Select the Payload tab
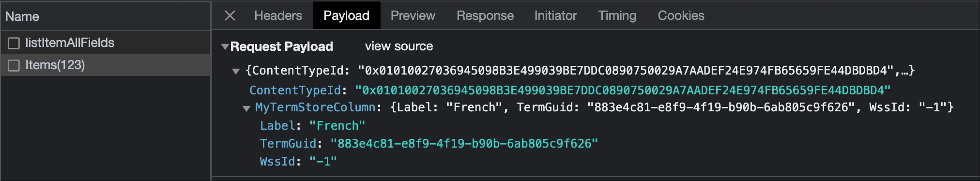This screenshot has height=181, width=980. tap(346, 15)
